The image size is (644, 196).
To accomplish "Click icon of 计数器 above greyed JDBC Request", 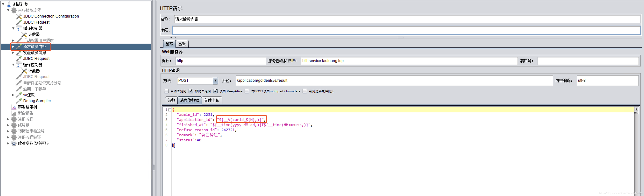I will [x=24, y=71].
